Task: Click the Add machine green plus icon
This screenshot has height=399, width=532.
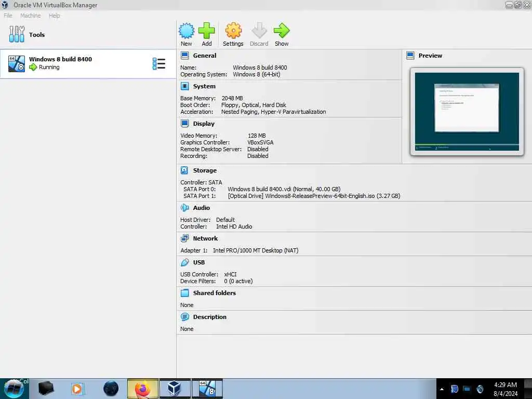Action: point(206,31)
